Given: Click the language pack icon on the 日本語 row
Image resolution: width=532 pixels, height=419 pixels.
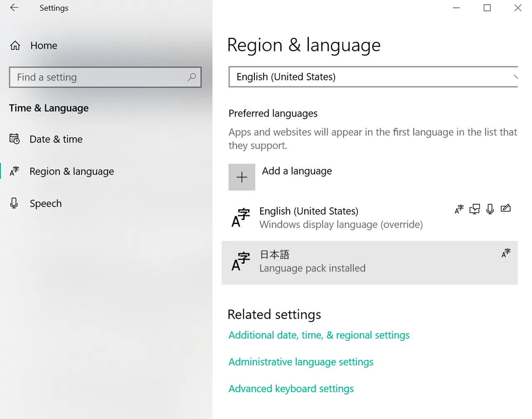Looking at the screenshot, I should [505, 252].
